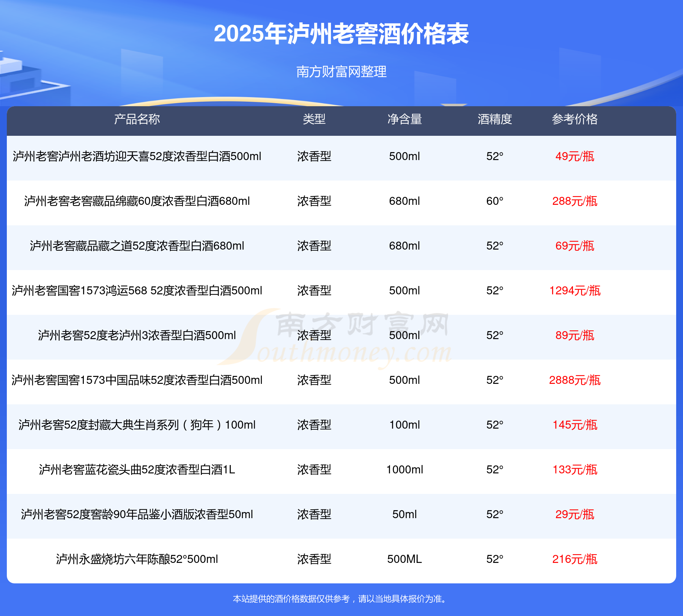683x616 pixels.
Task: Select the "参考价格" column header
Action: coord(575,119)
